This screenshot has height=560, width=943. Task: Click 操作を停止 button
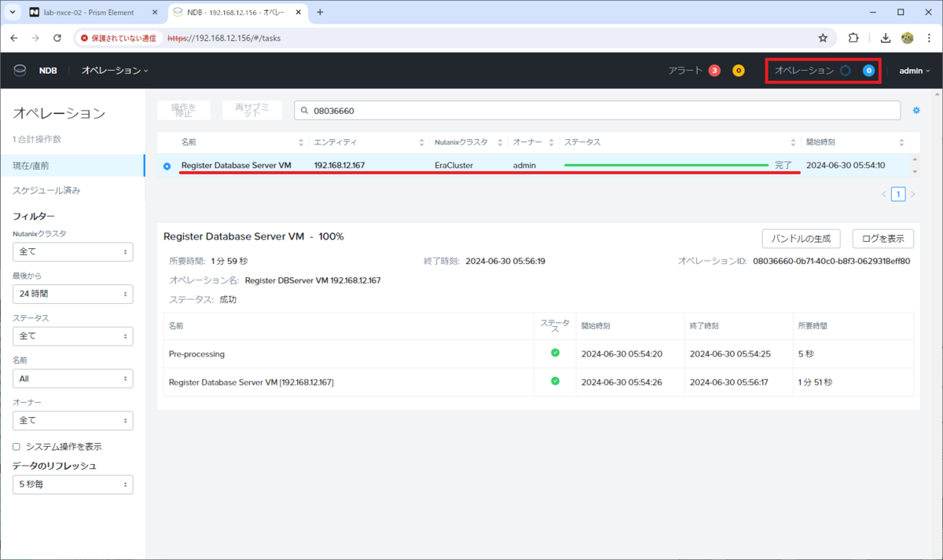tap(184, 111)
